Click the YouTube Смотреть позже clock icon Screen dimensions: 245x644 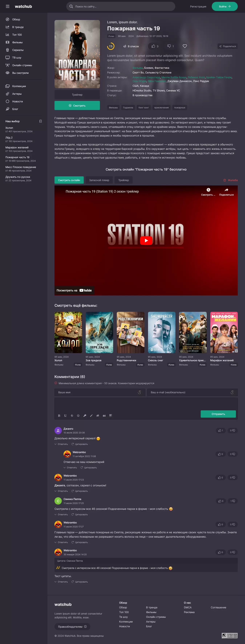(x=208, y=190)
